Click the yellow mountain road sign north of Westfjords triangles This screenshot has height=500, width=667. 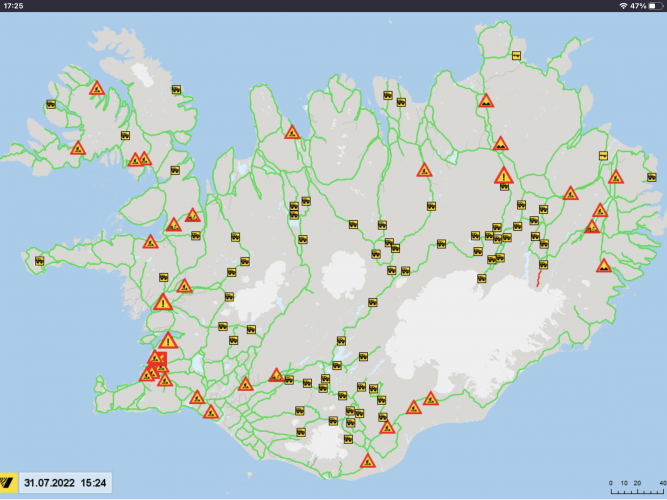point(176,90)
